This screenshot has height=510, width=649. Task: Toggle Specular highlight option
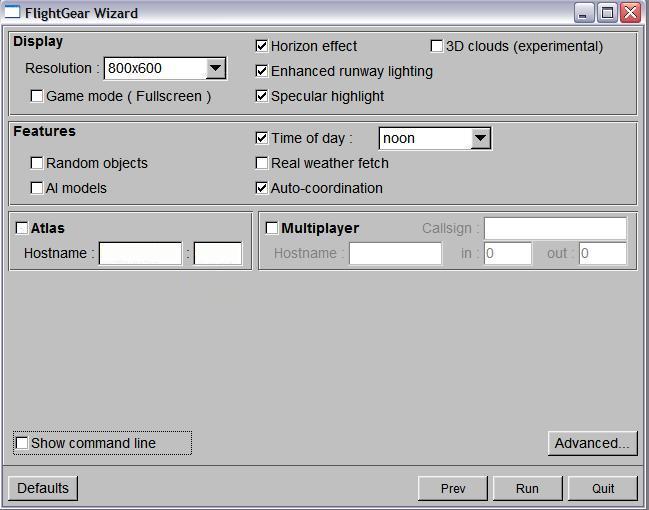point(262,96)
